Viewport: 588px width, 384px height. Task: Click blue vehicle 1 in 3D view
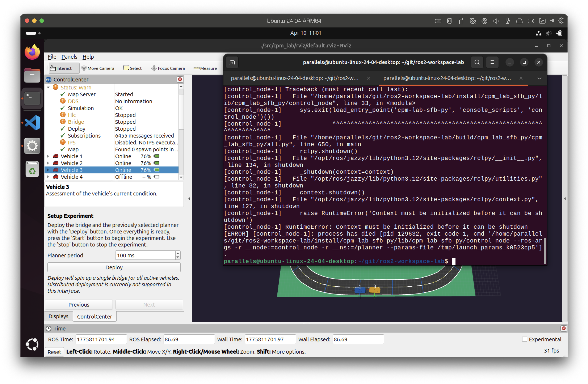(x=360, y=290)
